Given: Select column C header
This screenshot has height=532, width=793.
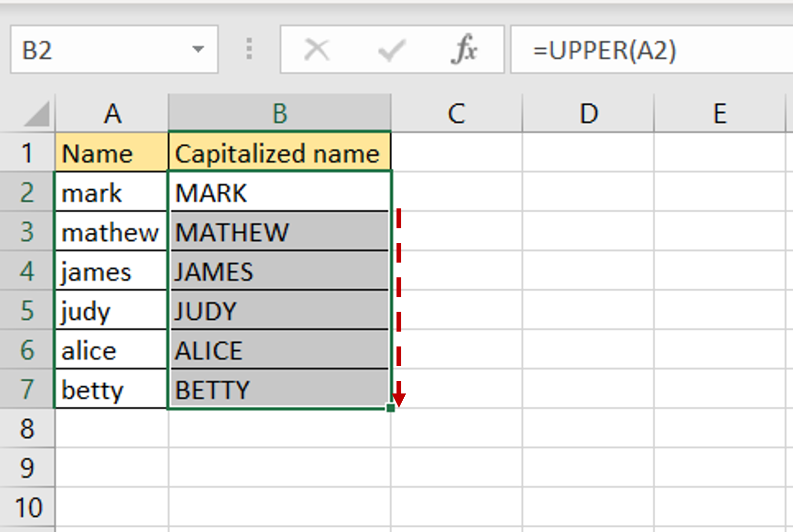Looking at the screenshot, I should [456, 114].
